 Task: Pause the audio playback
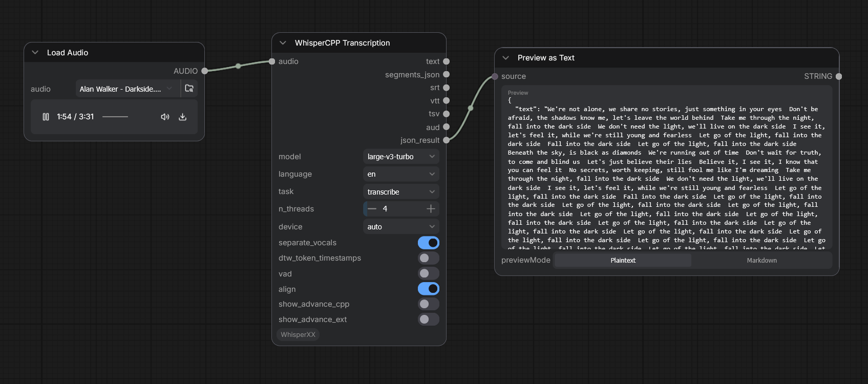(x=46, y=117)
